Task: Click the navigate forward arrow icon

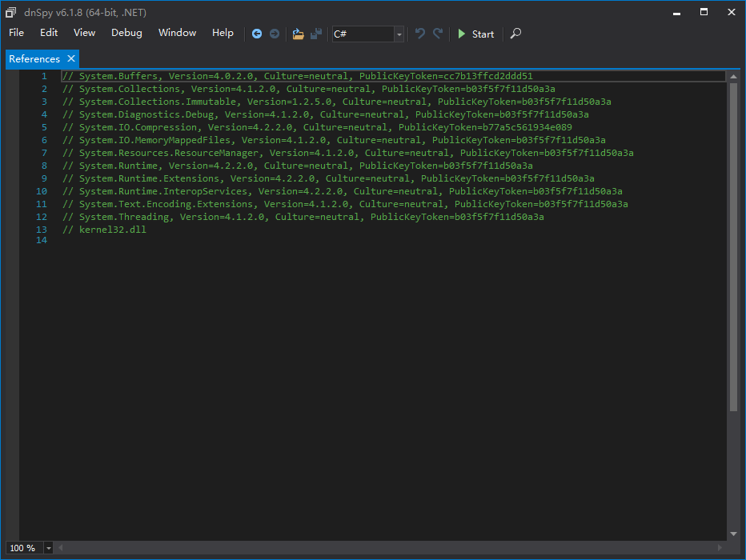Action: pyautogui.click(x=274, y=34)
